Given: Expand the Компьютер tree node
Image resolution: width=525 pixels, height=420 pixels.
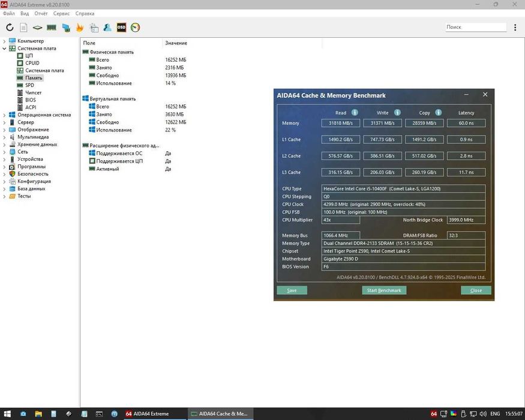Looking at the screenshot, I should [4, 41].
